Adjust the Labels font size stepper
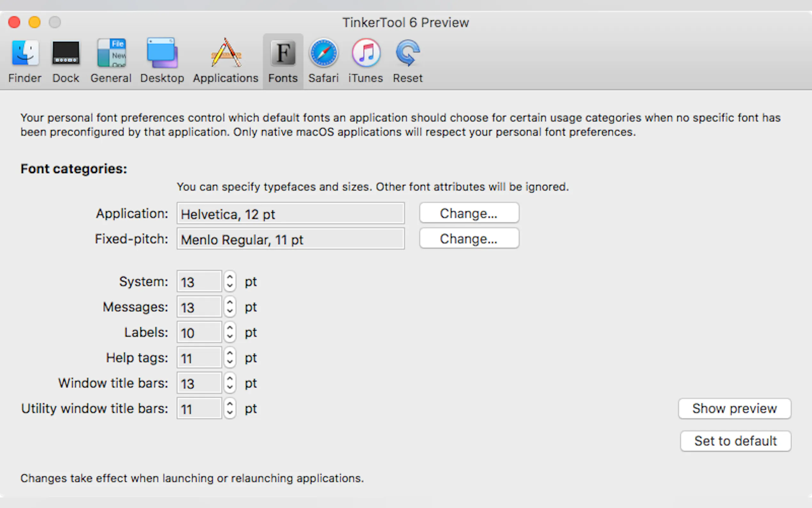The image size is (812, 508). click(x=230, y=332)
